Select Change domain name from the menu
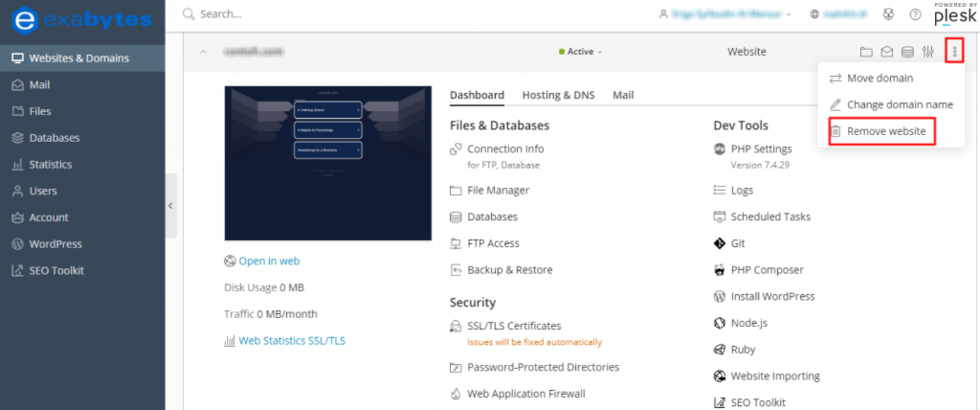This screenshot has width=980, height=410. pos(891,105)
